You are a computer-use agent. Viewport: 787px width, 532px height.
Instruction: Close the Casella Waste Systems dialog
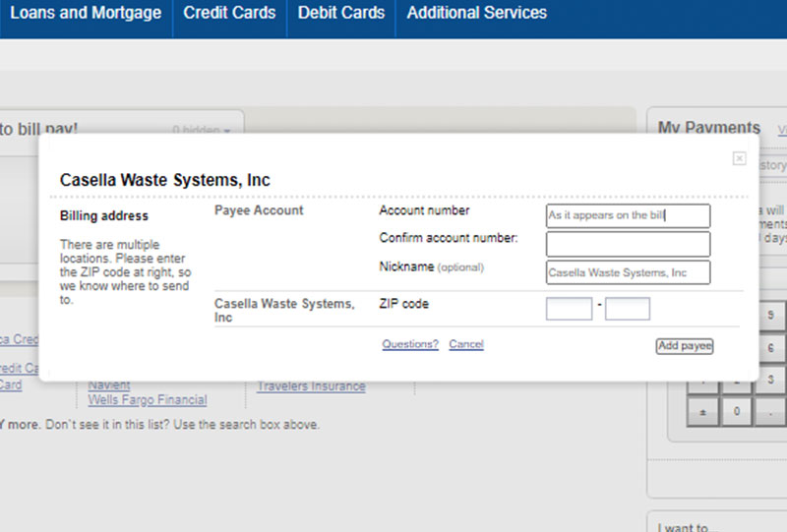coord(739,158)
